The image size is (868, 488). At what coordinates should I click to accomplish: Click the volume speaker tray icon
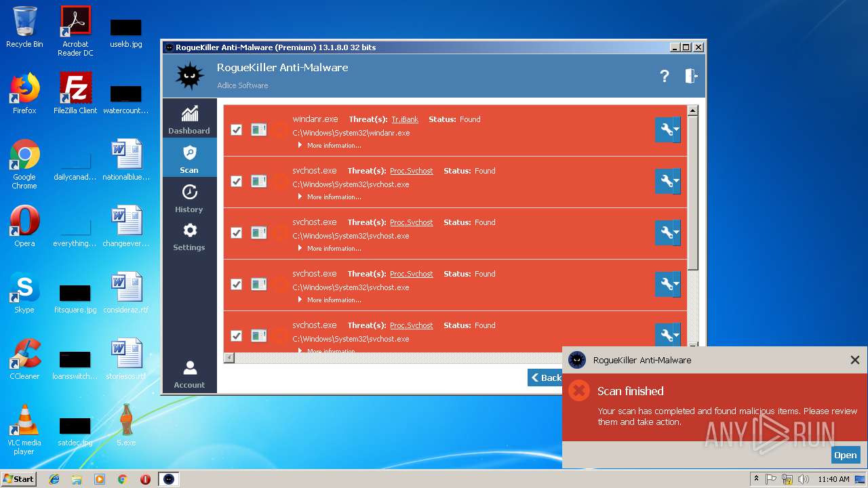(804, 479)
